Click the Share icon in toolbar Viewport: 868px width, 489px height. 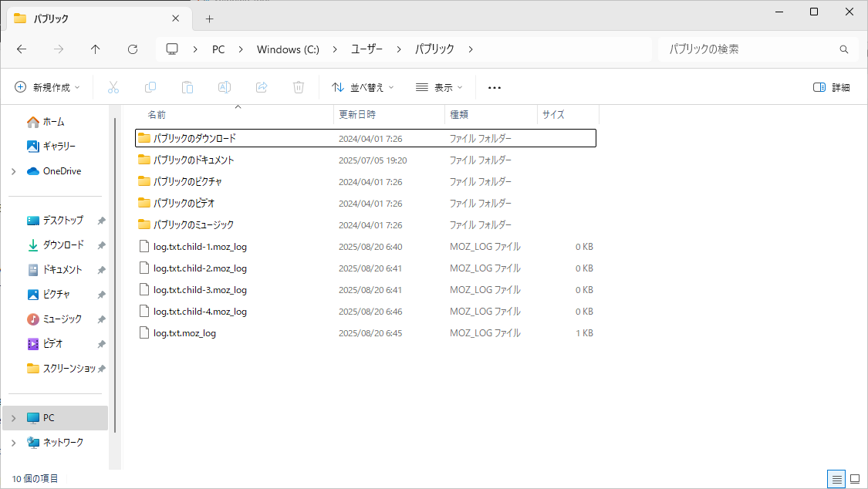point(262,87)
